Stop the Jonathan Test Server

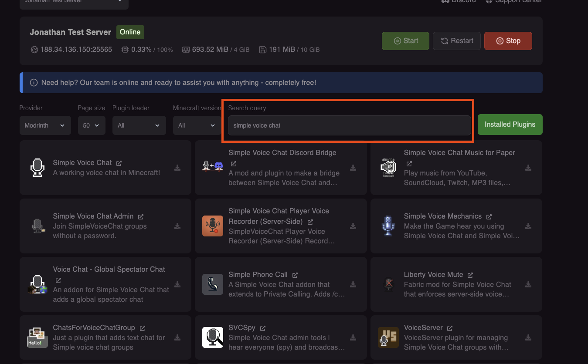coord(508,40)
